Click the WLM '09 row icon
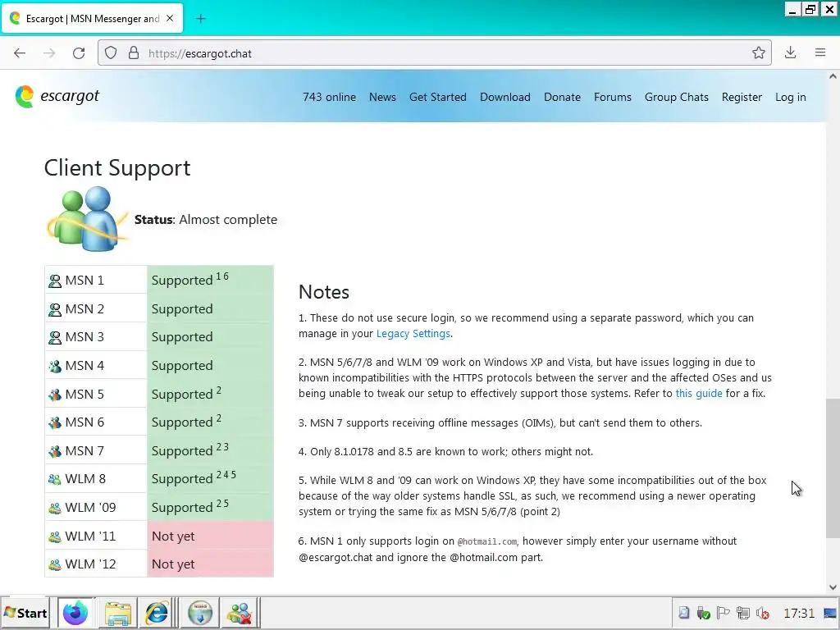Screen dimensions: 840x630 pos(55,507)
